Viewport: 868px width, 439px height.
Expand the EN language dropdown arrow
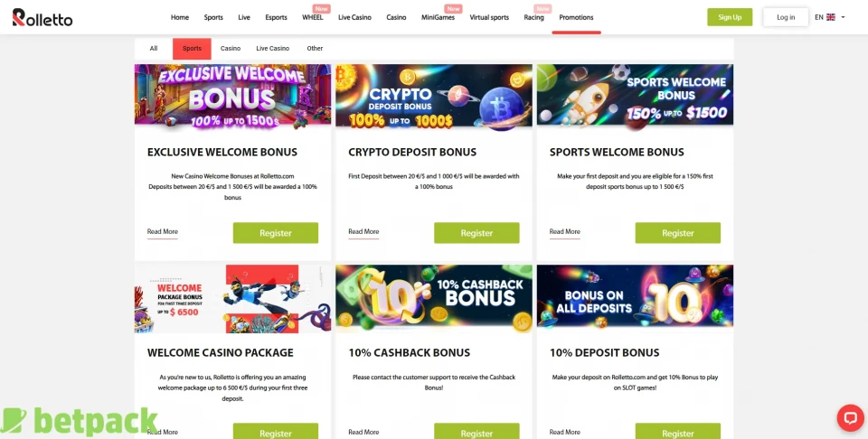pos(843,17)
